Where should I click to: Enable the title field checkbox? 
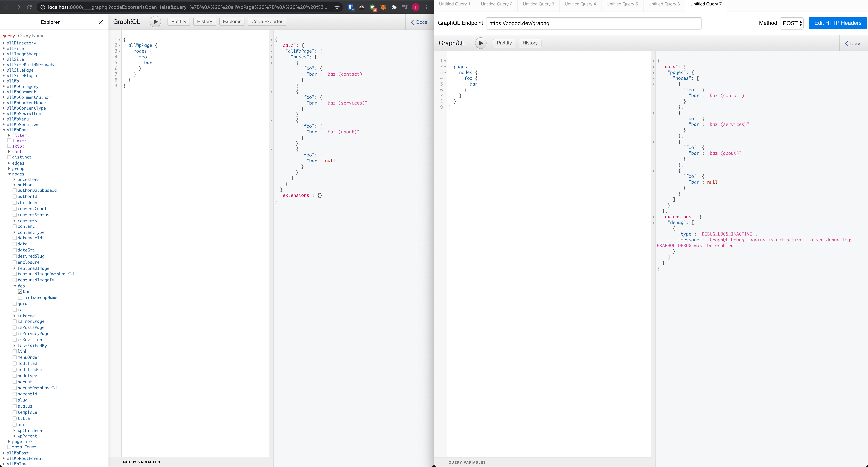[x=14, y=418]
